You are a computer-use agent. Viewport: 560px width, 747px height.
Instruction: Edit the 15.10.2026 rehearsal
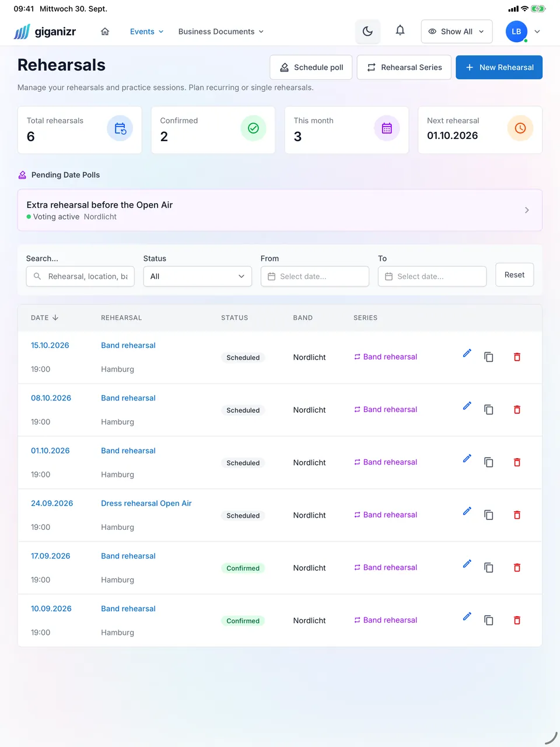pyautogui.click(x=467, y=353)
